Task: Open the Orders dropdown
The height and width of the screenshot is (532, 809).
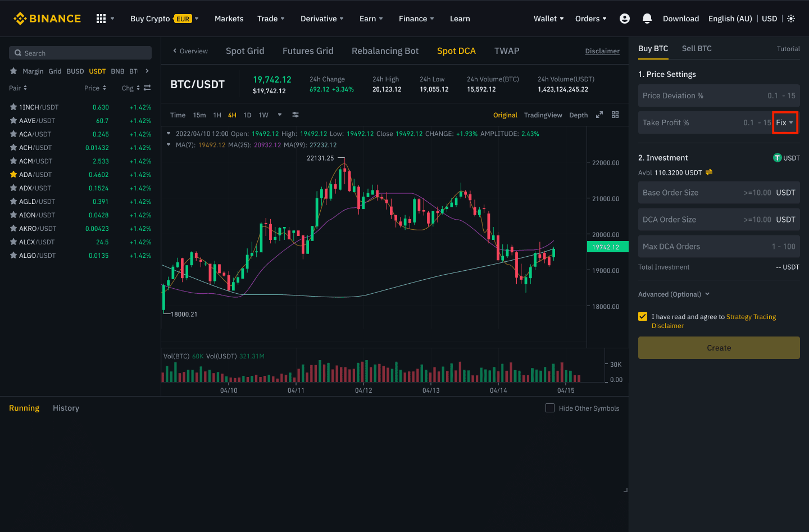Action: coord(591,19)
